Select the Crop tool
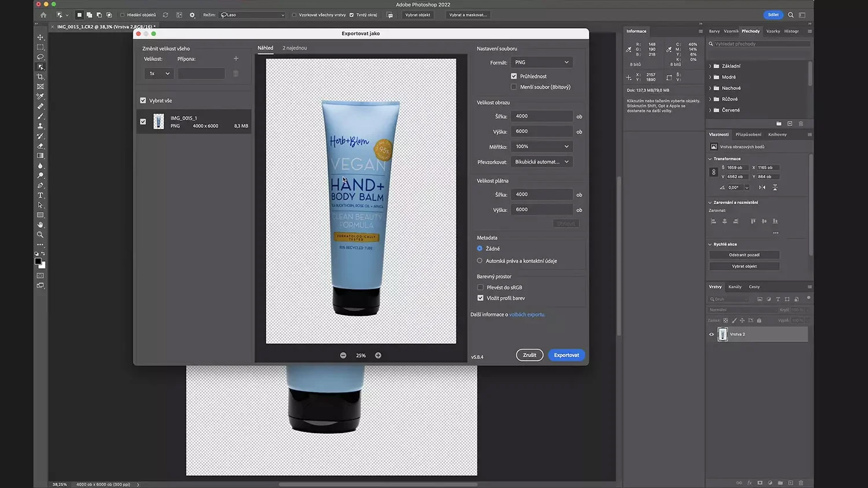This screenshot has width=868, height=488. [x=41, y=77]
